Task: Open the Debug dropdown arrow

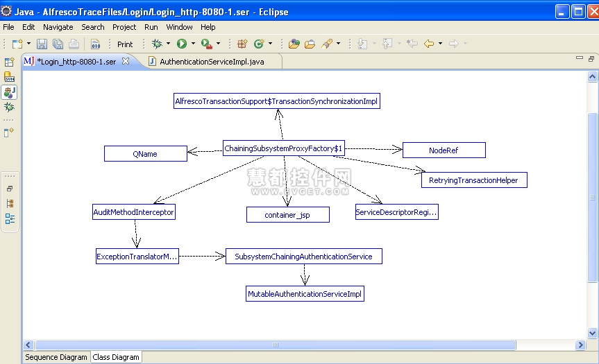Action: click(168, 44)
